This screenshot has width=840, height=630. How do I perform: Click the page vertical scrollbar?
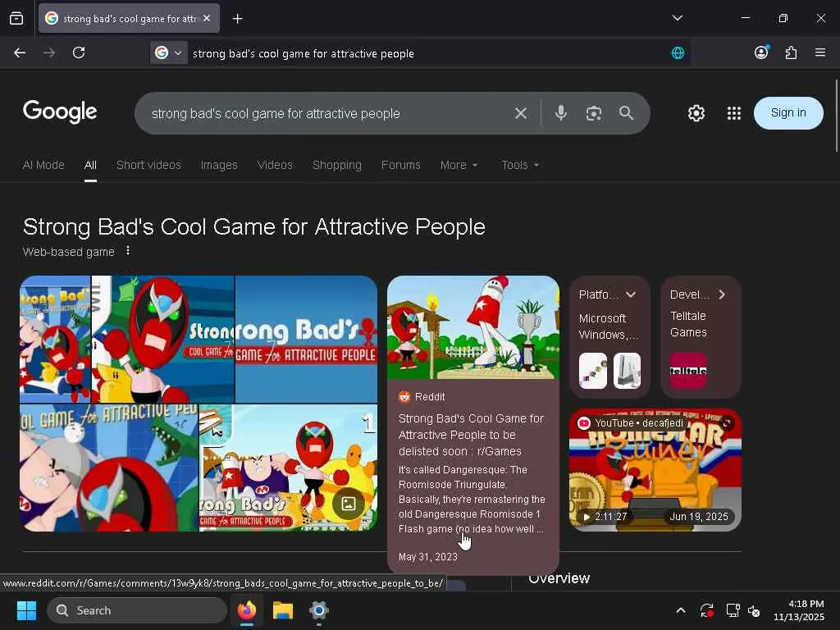836,115
